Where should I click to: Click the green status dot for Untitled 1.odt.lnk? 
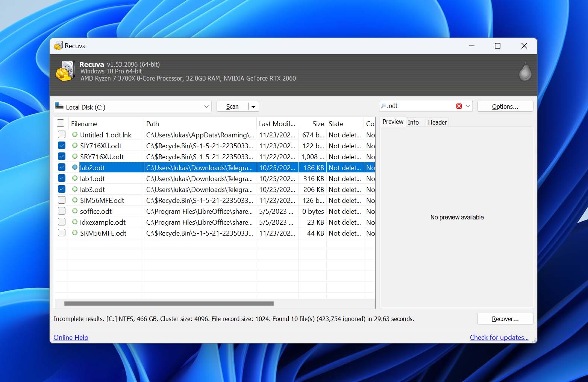pos(75,135)
